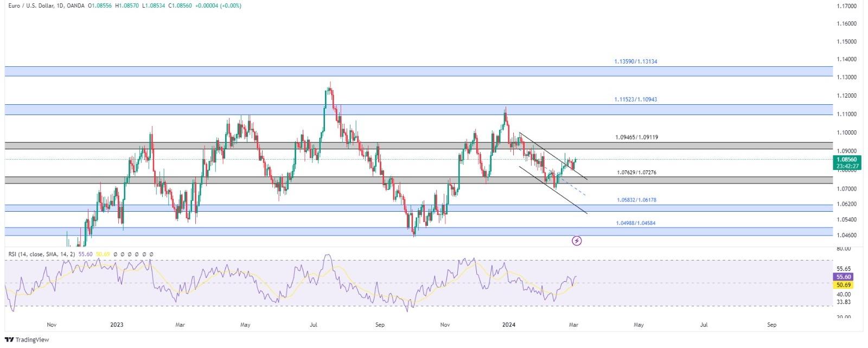Click the 23:42:27 bar countdown timer

click(848, 166)
